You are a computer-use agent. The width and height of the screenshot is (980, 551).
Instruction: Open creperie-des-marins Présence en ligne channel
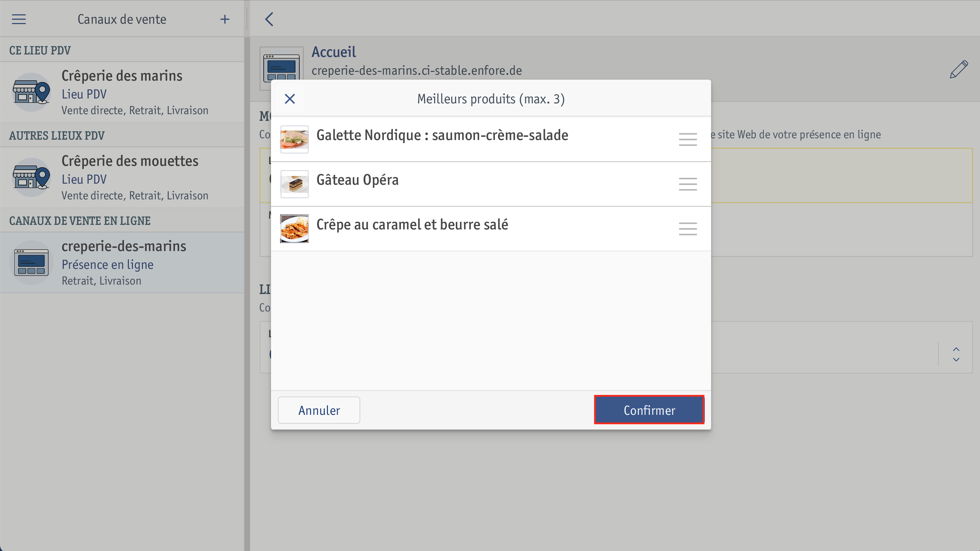[x=122, y=263]
